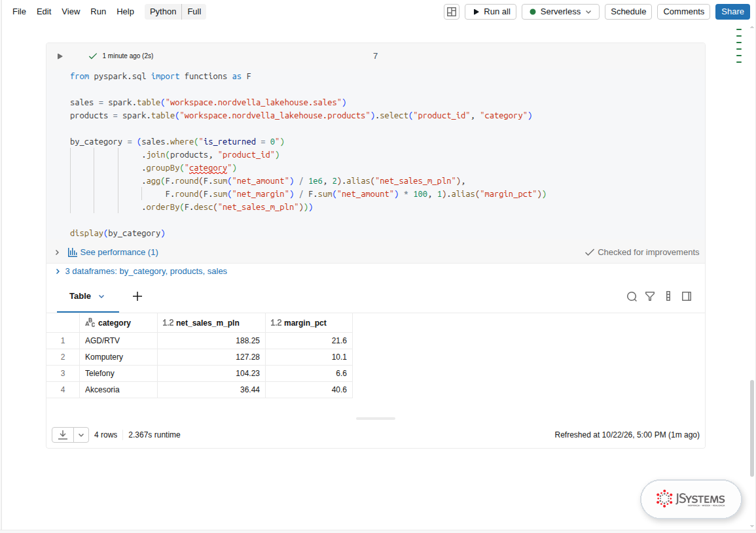The width and height of the screenshot is (756, 533).
Task: Click the Refreshed at timestamp text
Action: [627, 435]
